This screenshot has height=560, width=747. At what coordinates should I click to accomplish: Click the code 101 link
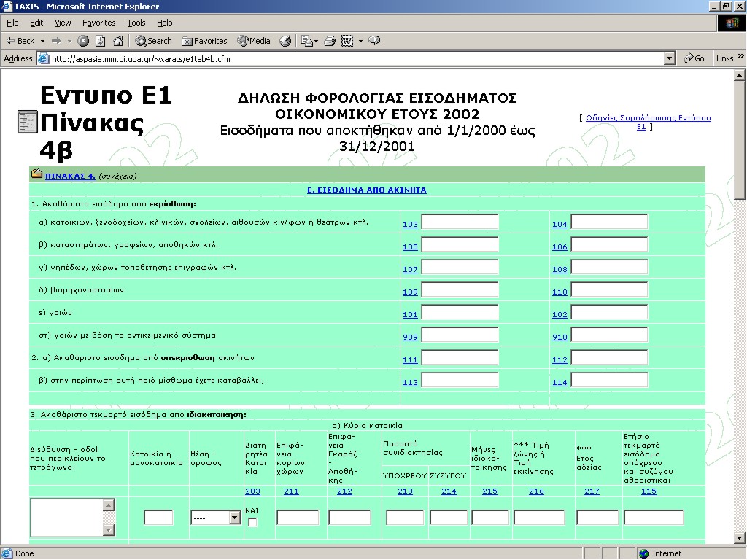click(x=410, y=315)
